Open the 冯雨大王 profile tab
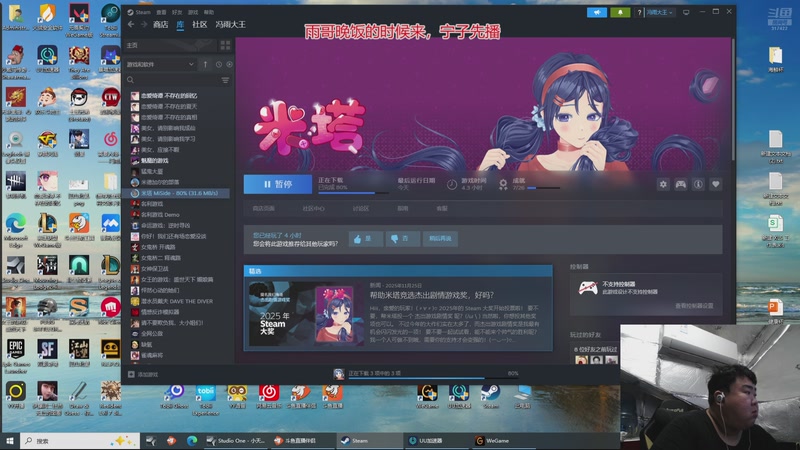The image size is (800, 450). 230,24
